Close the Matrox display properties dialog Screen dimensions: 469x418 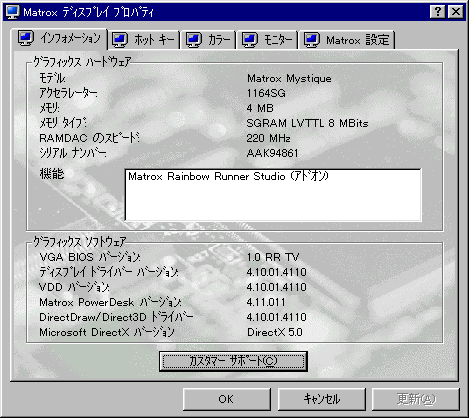click(455, 12)
